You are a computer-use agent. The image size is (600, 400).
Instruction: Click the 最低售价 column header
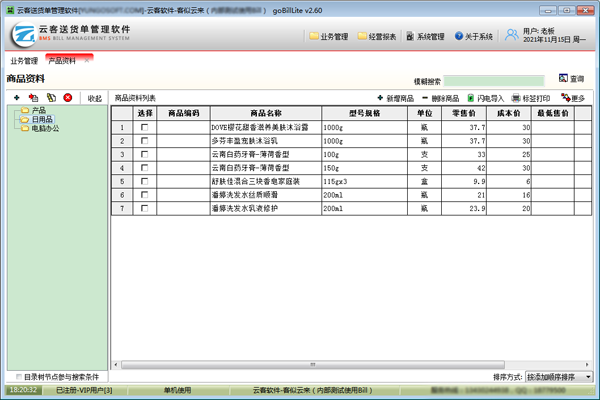tap(553, 113)
